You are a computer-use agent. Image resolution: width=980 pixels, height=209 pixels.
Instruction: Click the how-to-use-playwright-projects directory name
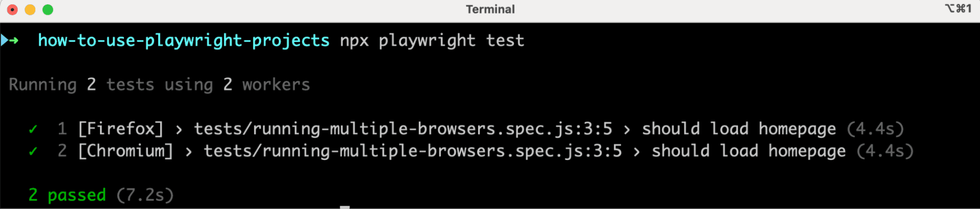pos(183,40)
